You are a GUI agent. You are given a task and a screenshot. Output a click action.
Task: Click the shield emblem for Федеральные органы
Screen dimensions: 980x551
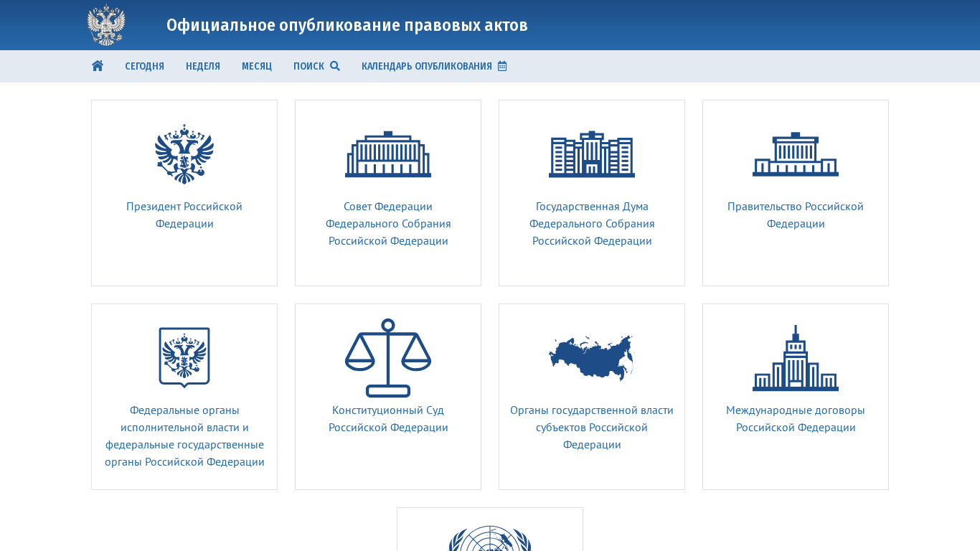click(x=184, y=358)
